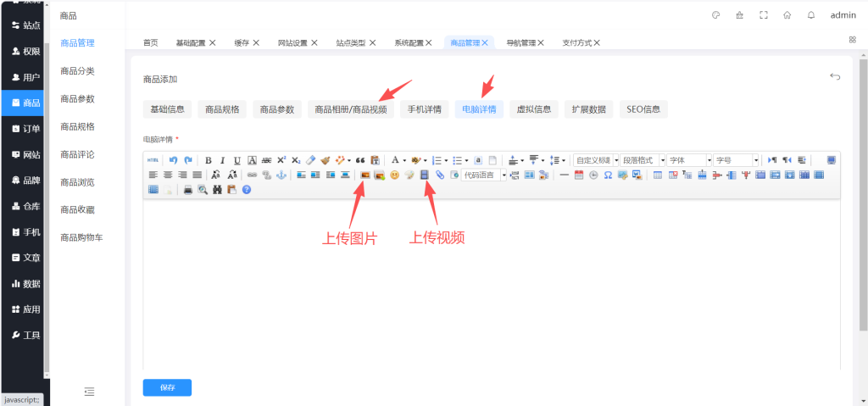Open the 字体 font dropdown
This screenshot has width=868, height=406.
point(689,161)
